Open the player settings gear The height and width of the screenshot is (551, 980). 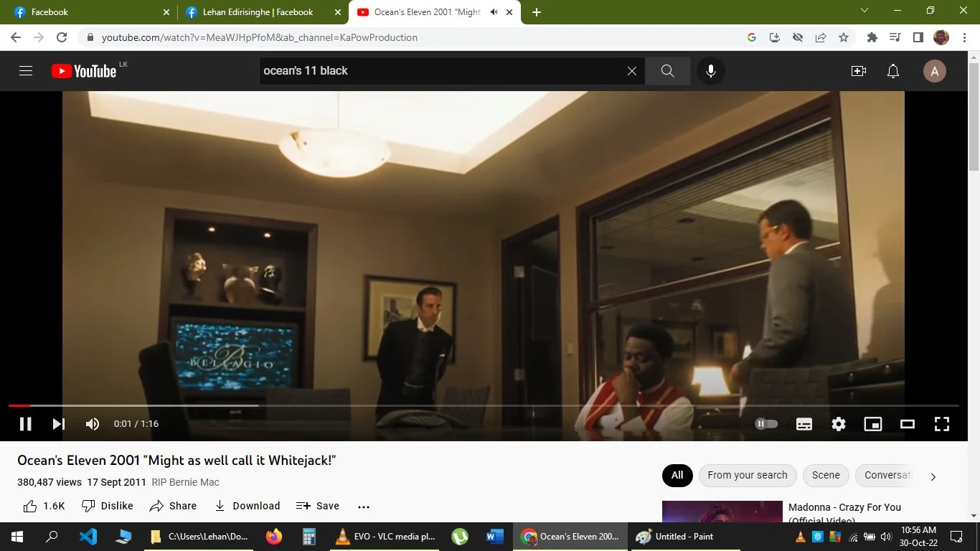pyautogui.click(x=839, y=424)
